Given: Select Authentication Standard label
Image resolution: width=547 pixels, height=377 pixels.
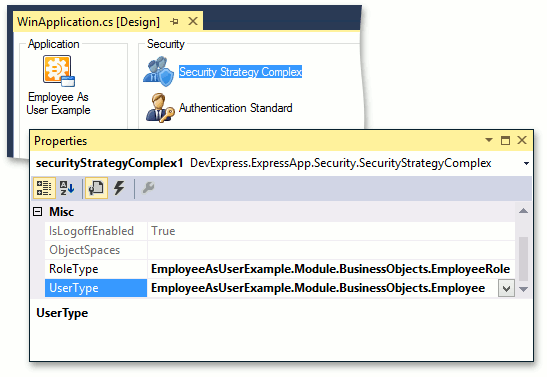Looking at the screenshot, I should [x=235, y=108].
